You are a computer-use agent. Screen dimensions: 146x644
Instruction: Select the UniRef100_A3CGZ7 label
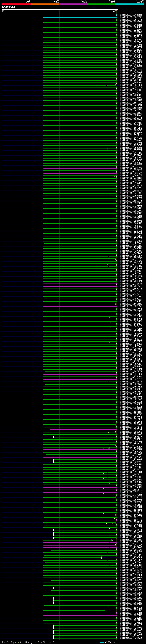[x=131, y=173]
